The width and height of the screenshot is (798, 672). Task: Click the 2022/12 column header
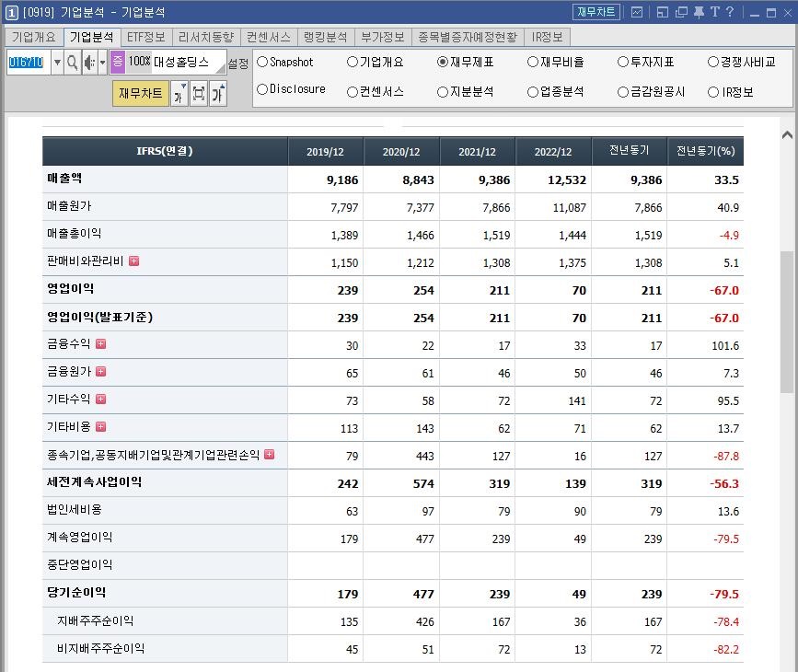[553, 152]
